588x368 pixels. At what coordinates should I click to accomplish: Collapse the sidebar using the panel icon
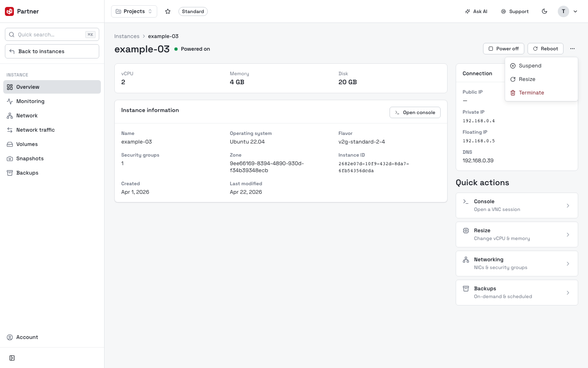click(12, 358)
